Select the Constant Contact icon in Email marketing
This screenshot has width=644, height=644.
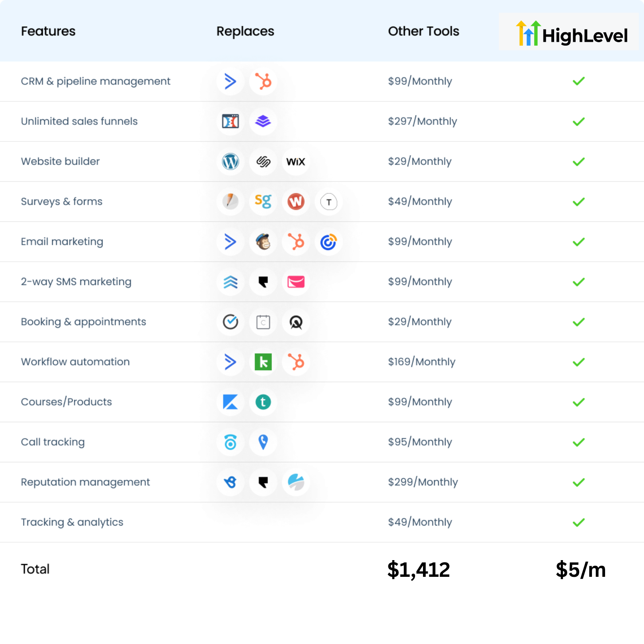[x=329, y=242]
